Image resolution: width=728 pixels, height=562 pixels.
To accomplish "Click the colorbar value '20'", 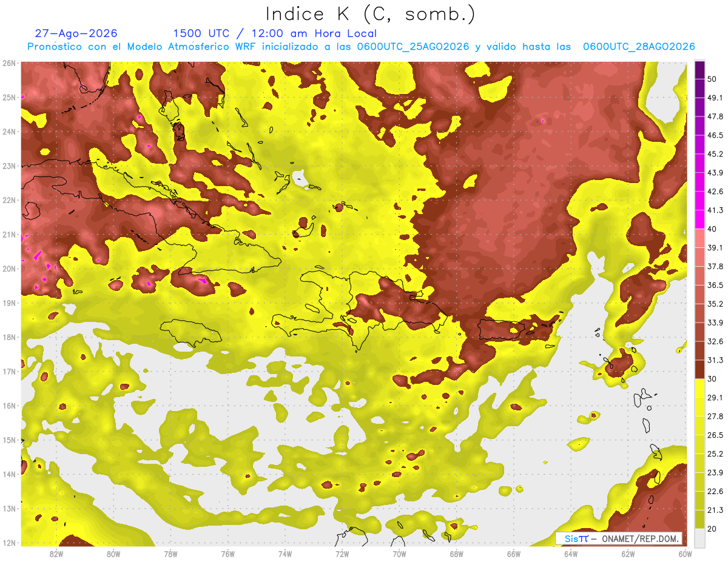I will point(712,529).
